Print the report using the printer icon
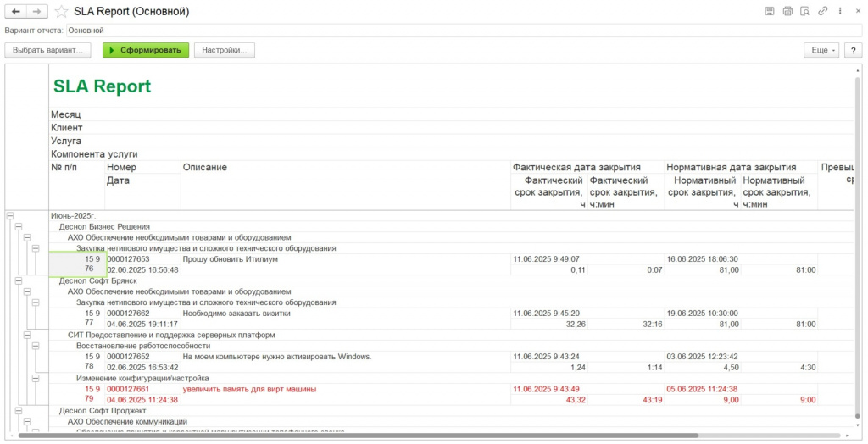 [787, 11]
